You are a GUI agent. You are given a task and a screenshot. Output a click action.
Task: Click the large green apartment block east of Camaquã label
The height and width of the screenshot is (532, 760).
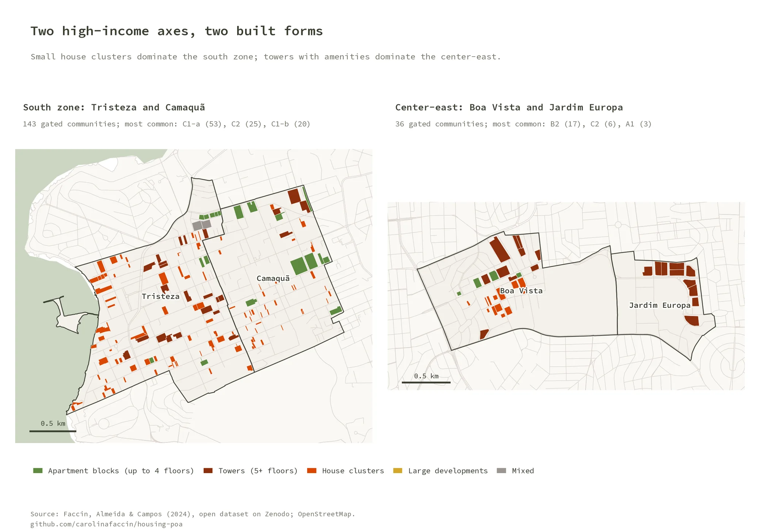tap(299, 266)
